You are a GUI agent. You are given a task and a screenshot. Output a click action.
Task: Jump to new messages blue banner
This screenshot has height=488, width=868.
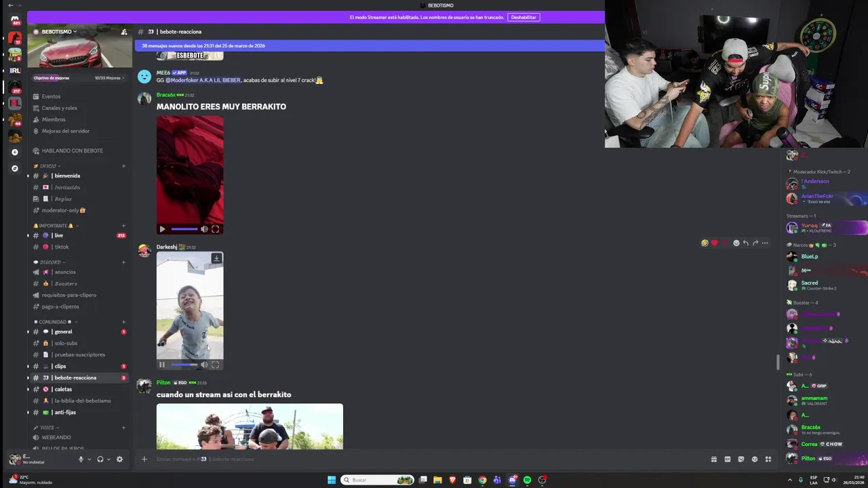click(x=370, y=45)
